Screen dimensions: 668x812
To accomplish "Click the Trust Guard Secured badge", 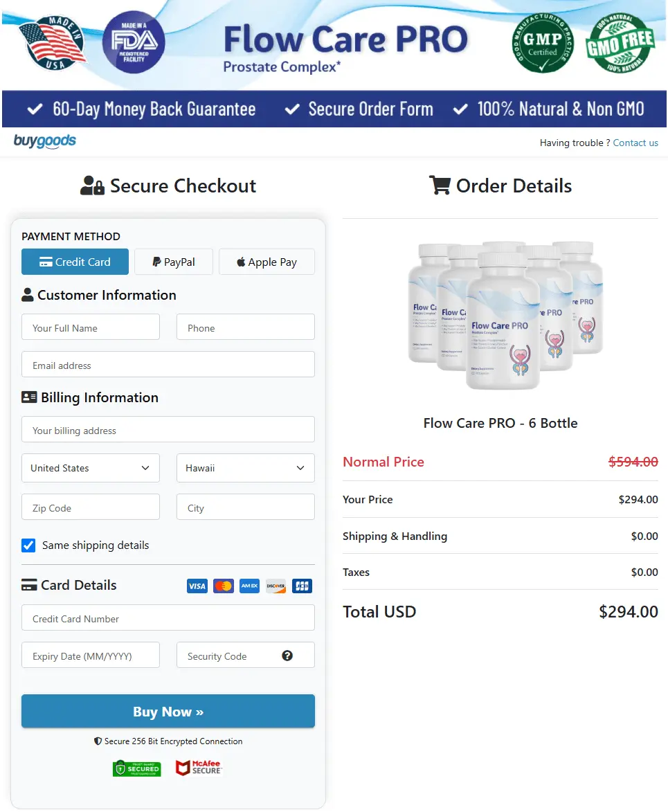I will [136, 768].
